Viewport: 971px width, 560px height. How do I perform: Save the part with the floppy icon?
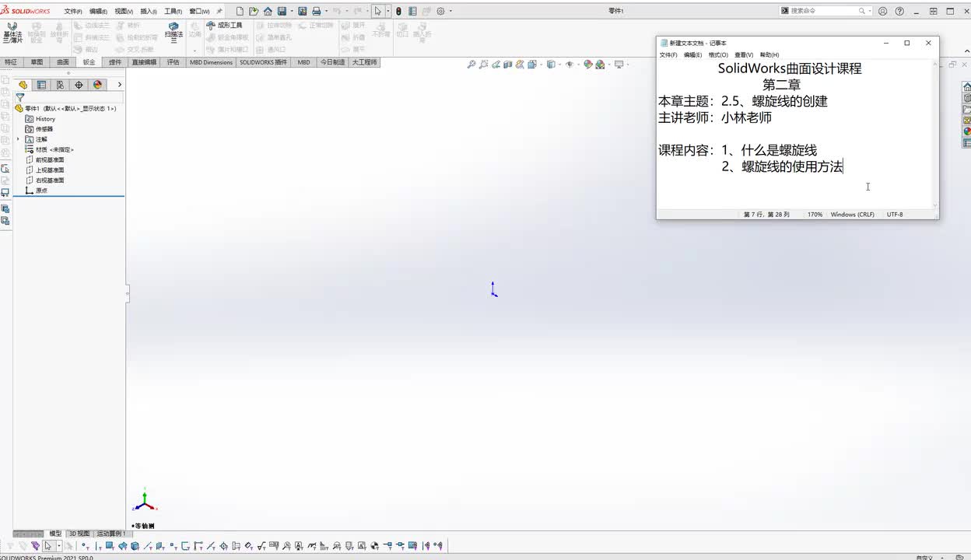click(x=282, y=11)
